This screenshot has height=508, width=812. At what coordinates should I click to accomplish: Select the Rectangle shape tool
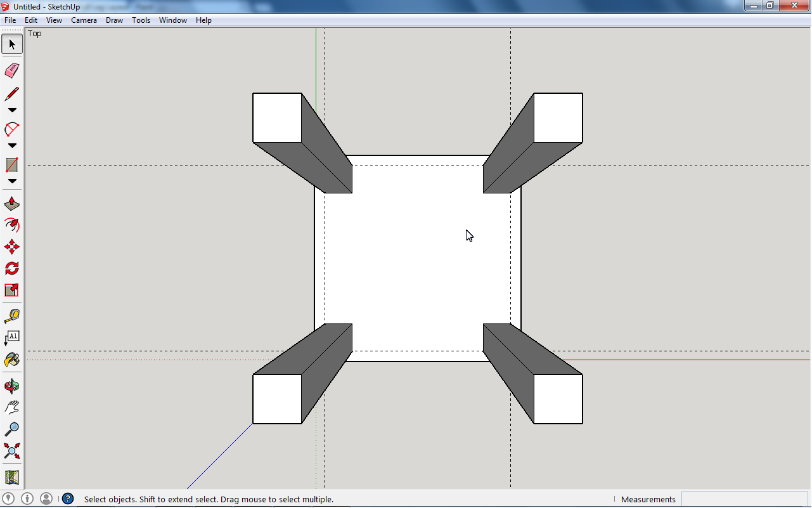(12, 165)
